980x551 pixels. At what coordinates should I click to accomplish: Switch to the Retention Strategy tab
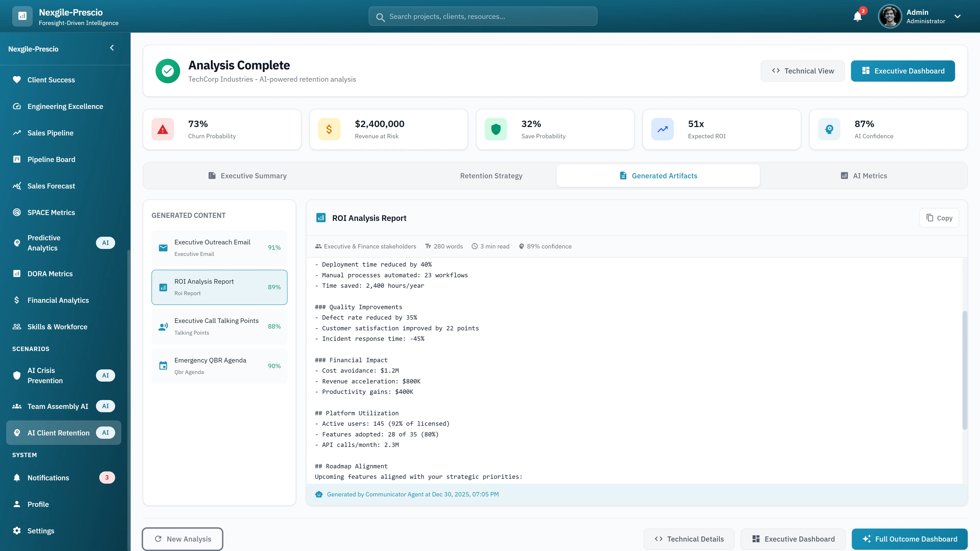pos(491,175)
